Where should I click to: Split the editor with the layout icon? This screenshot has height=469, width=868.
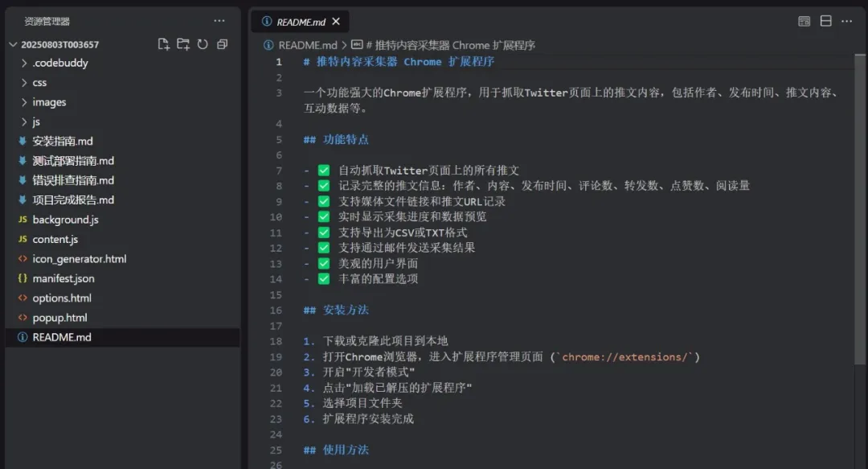point(825,22)
